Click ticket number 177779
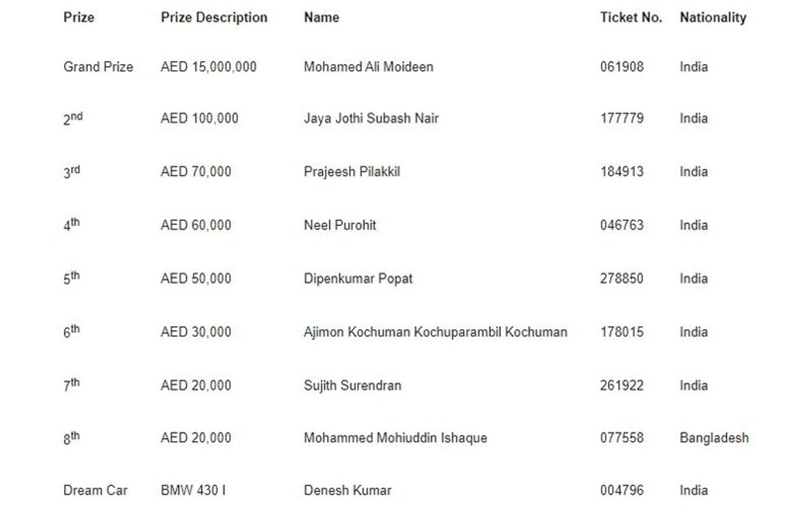The width and height of the screenshot is (812, 513). pyautogui.click(x=621, y=118)
